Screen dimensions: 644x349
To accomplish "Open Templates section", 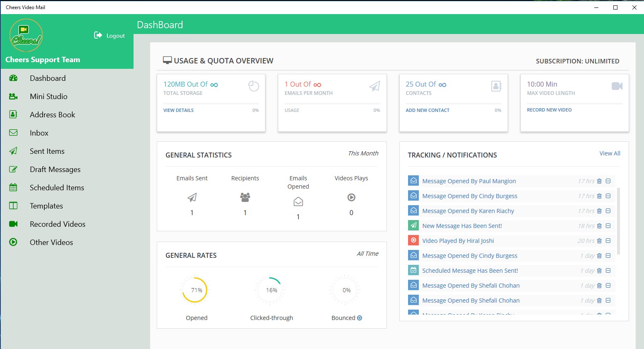I will click(46, 206).
